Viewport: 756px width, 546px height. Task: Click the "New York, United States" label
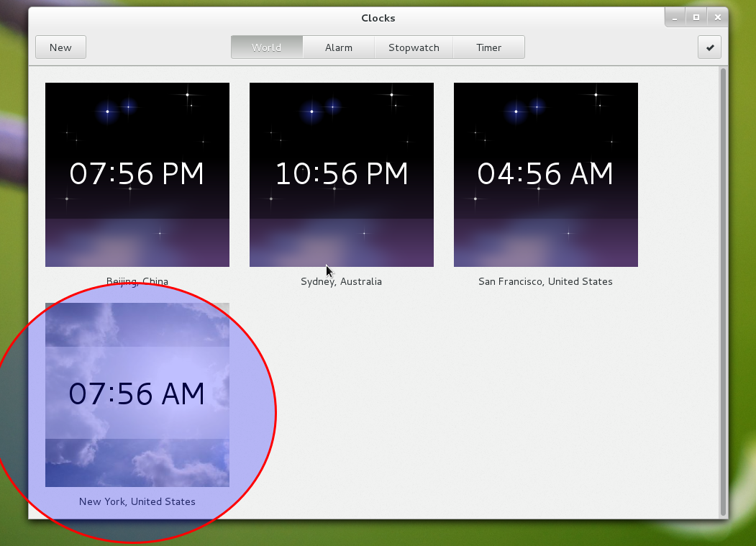pos(137,501)
